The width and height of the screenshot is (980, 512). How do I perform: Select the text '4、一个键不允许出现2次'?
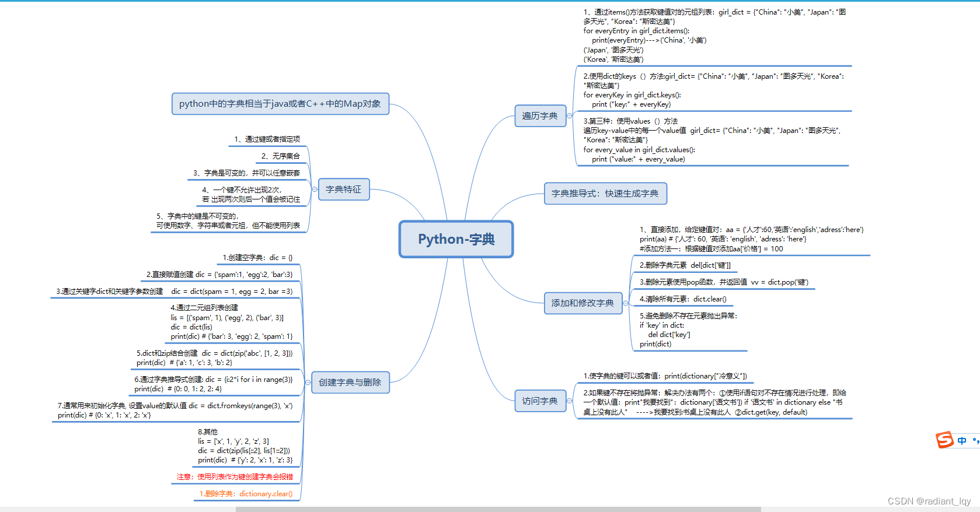tap(242, 190)
